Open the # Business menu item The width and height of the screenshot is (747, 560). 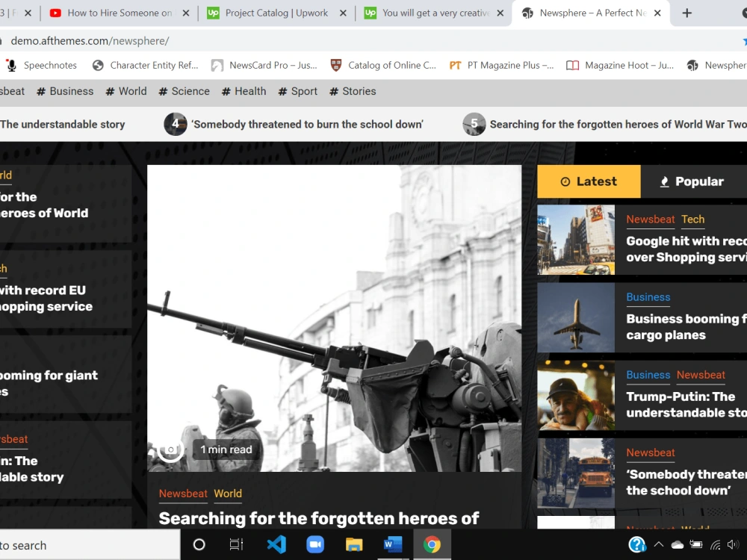pyautogui.click(x=65, y=91)
